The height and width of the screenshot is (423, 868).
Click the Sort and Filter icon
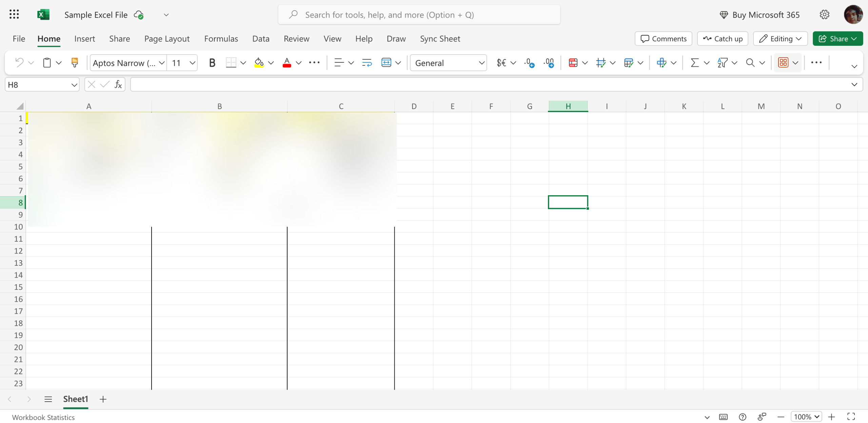[722, 63]
